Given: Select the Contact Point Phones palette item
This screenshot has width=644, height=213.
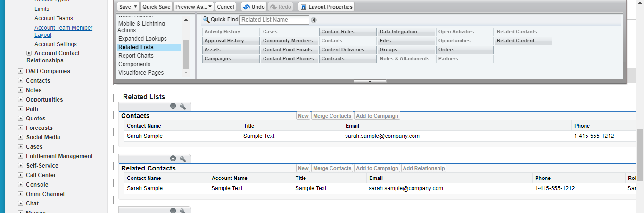Looking at the screenshot, I should click(x=289, y=59).
